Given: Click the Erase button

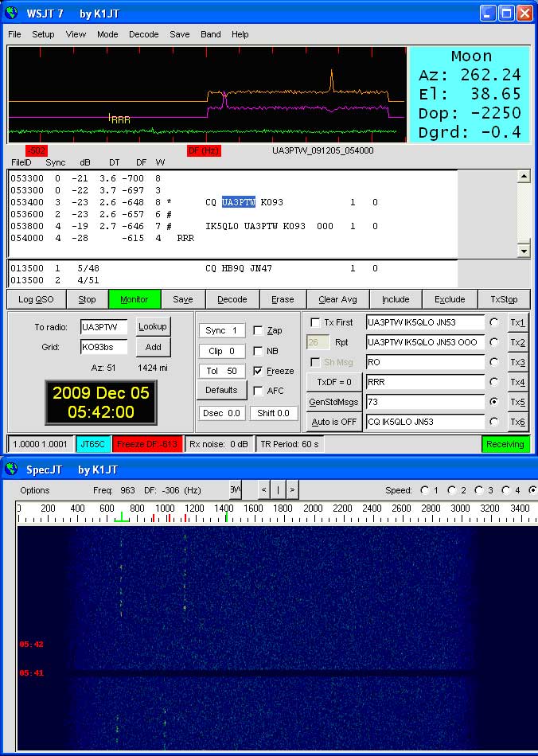Looking at the screenshot, I should (x=283, y=299).
